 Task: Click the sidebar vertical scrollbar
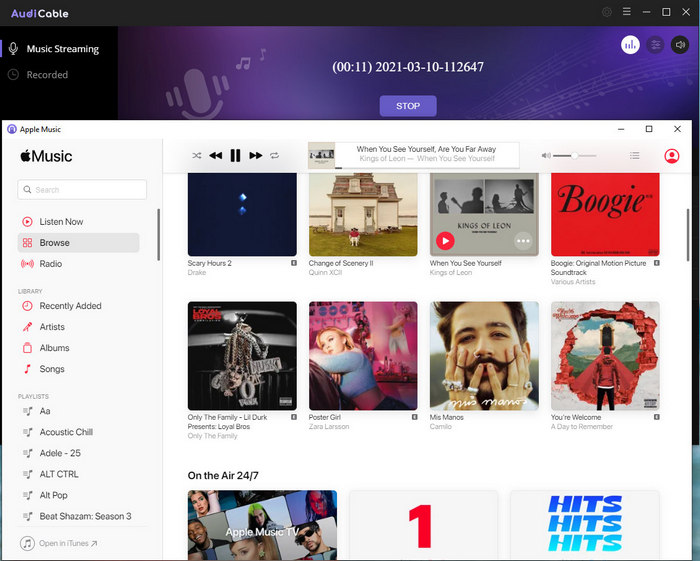158,235
